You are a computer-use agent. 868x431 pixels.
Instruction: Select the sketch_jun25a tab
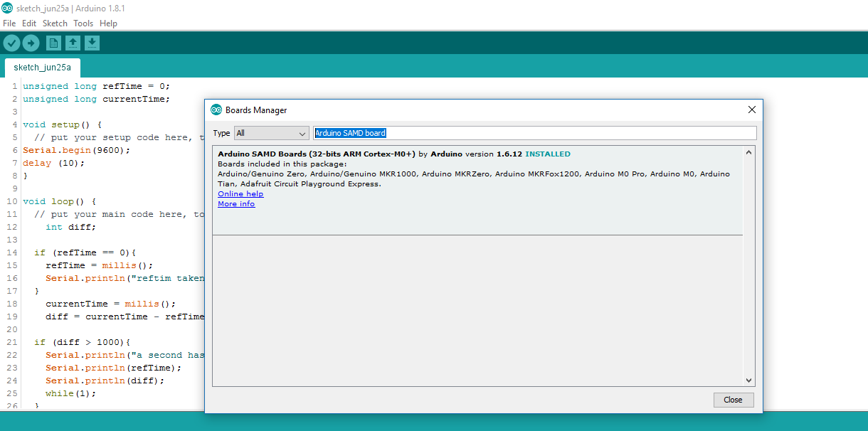[x=43, y=68]
